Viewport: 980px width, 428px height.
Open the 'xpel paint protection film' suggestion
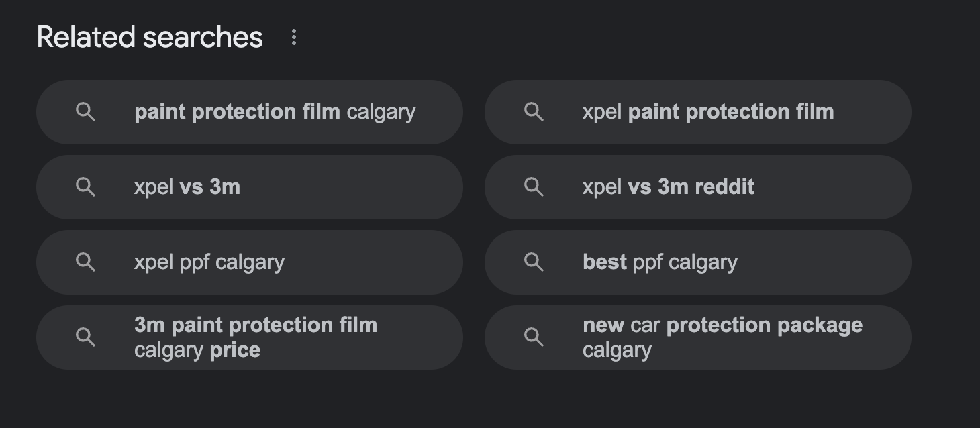(x=707, y=112)
